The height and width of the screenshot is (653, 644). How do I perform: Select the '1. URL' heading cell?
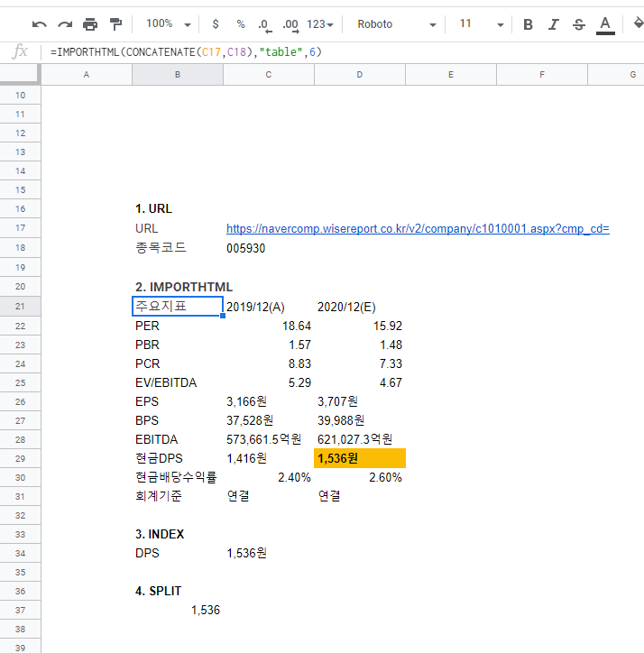coord(178,208)
